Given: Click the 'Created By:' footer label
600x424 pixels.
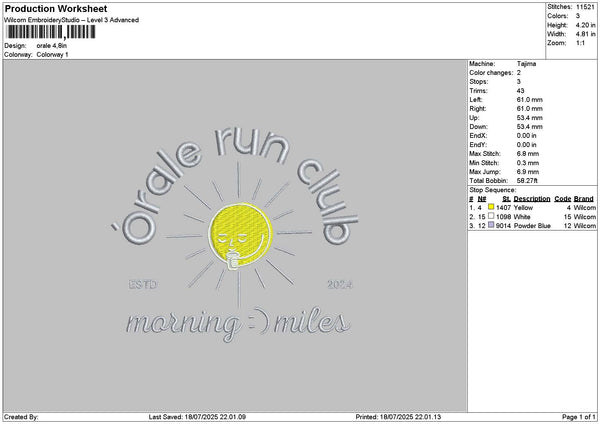Looking at the screenshot, I should tap(21, 417).
